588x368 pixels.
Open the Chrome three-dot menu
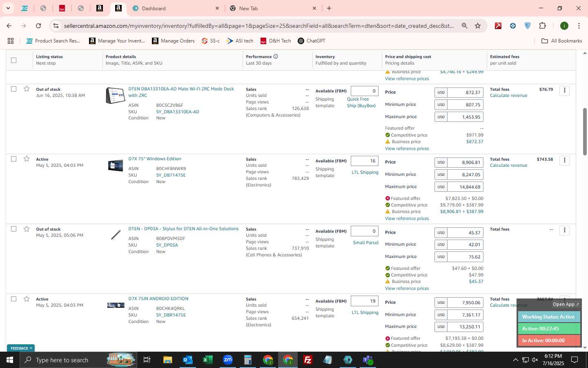[579, 26]
